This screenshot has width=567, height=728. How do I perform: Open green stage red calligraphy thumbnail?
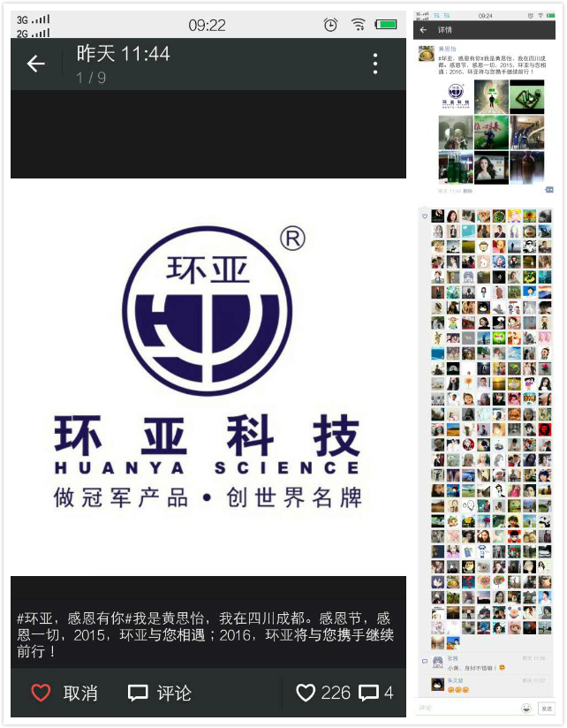tap(491, 133)
